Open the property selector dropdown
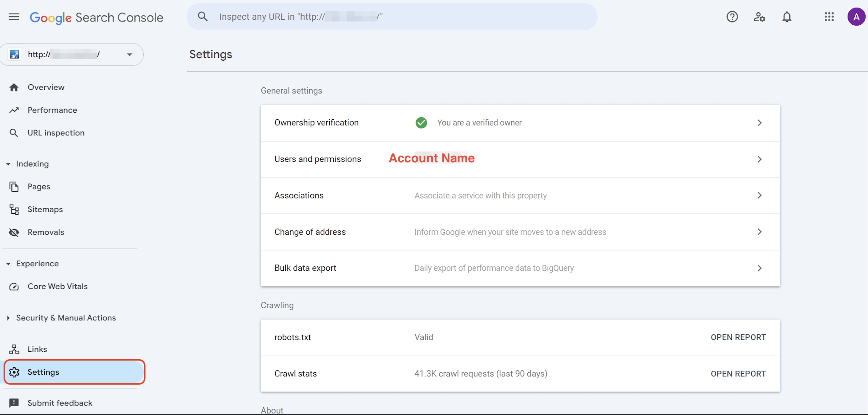Screen dimensions: 868x415 click(129, 54)
